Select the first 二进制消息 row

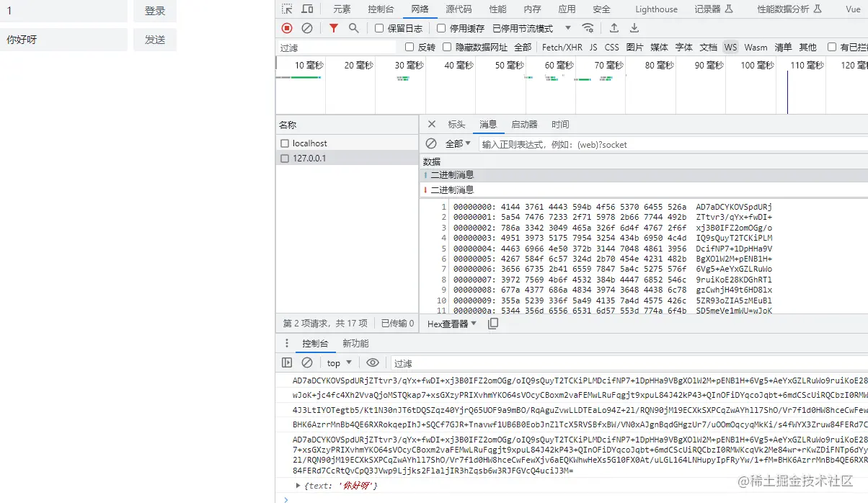click(x=644, y=175)
